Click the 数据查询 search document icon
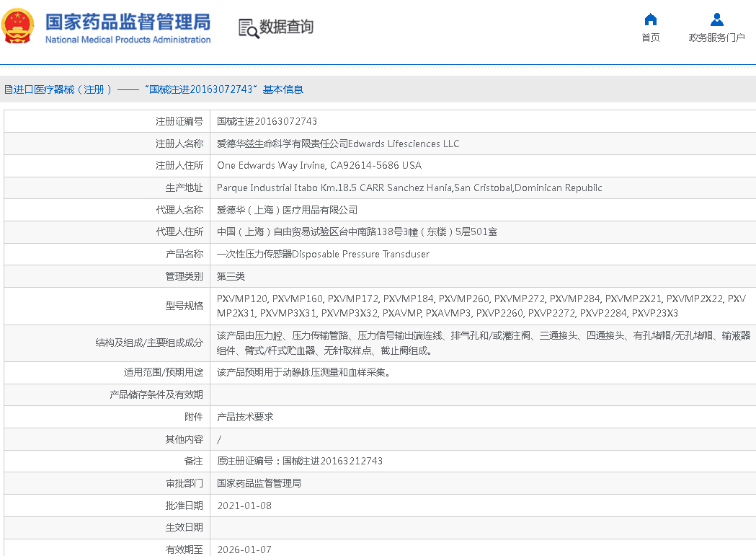The height and width of the screenshot is (556, 756). (249, 28)
